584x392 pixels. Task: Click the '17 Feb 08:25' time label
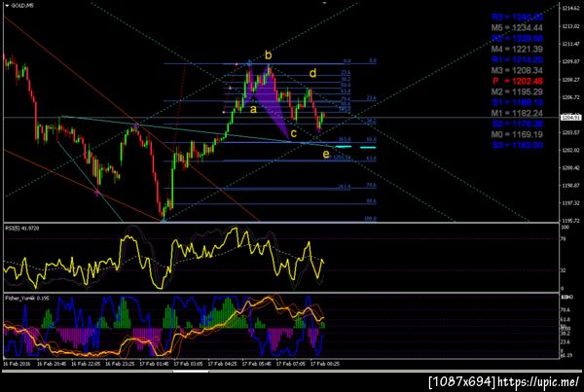pyautogui.click(x=325, y=364)
